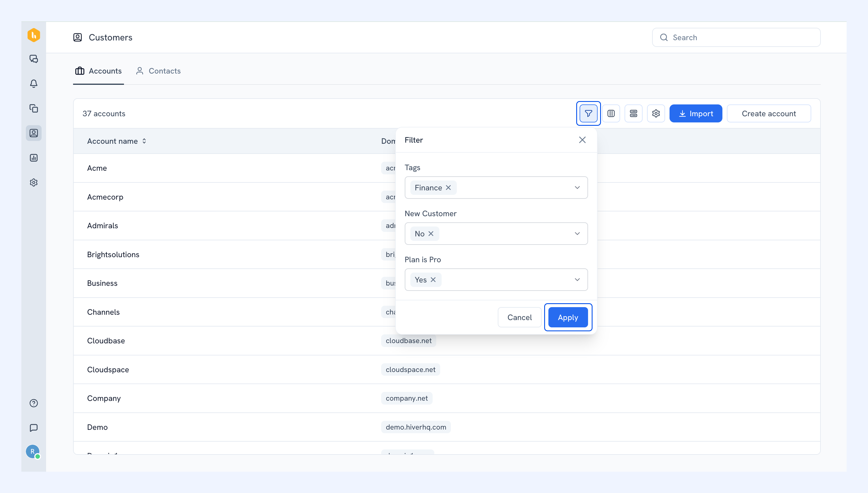
Task: Expand the Tags dropdown
Action: (577, 188)
